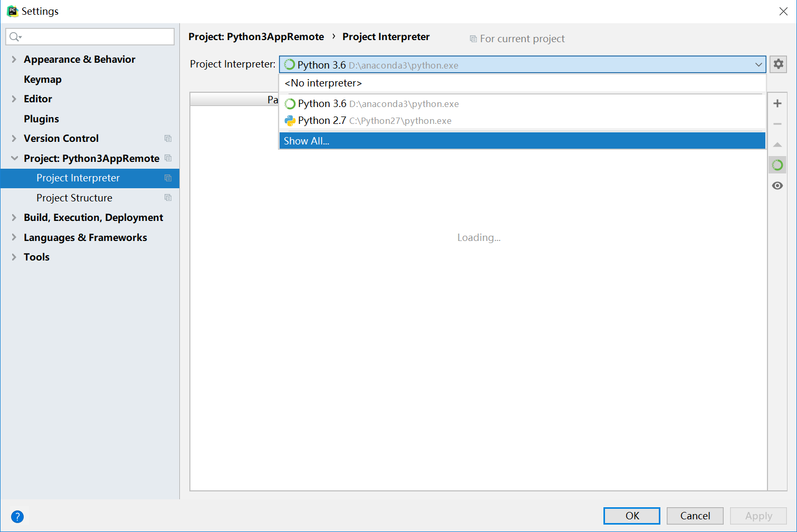Choose Python 2.7 C:\Python27 interpreter
This screenshot has width=797, height=532.
coord(522,121)
